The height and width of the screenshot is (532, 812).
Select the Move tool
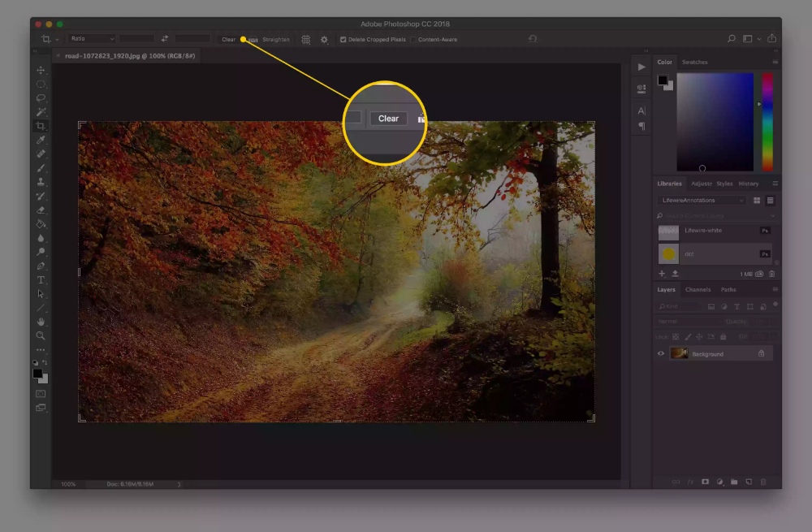(41, 71)
